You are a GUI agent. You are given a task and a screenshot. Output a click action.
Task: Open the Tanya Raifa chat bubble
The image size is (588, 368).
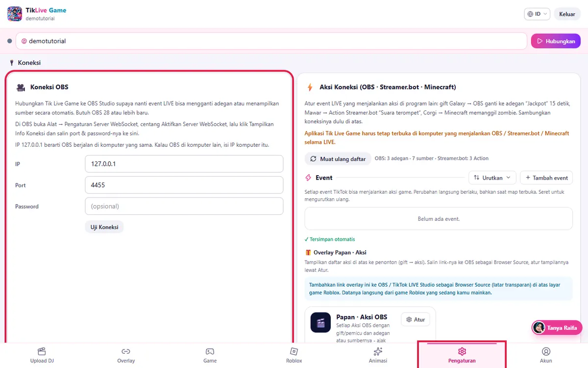click(557, 328)
